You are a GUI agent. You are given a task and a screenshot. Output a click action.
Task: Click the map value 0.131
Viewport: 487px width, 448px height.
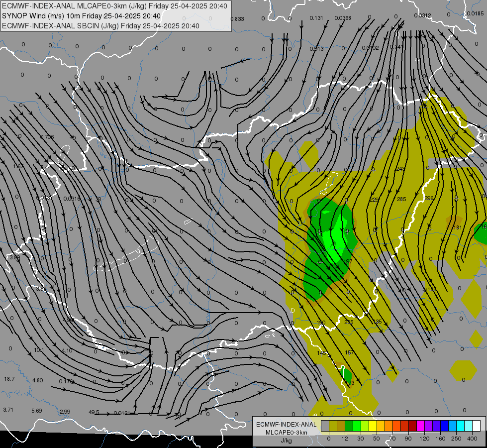316,18
